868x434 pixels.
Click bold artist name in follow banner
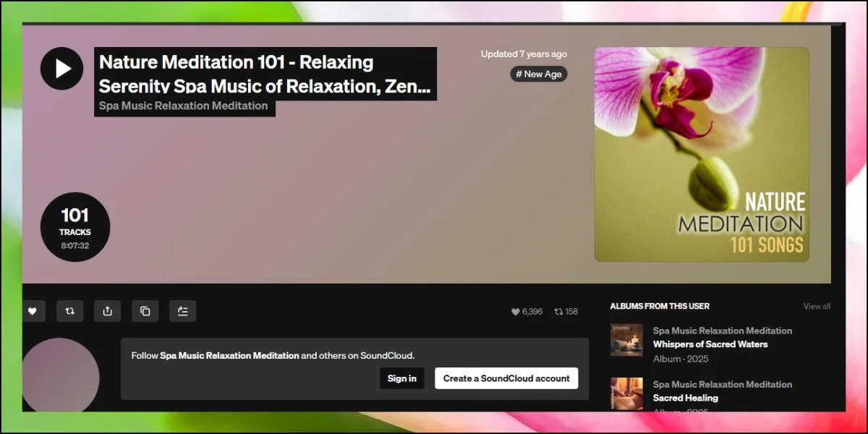[x=229, y=356]
